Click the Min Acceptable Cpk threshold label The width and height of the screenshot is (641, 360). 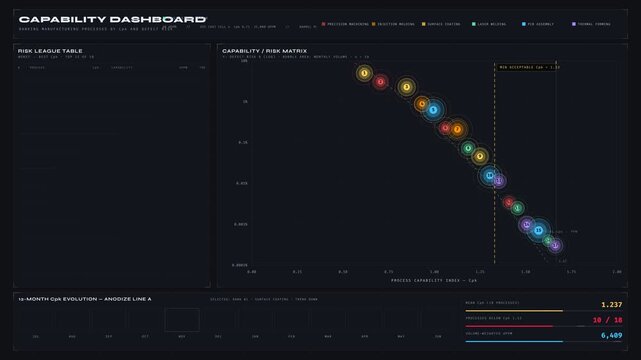point(527,67)
